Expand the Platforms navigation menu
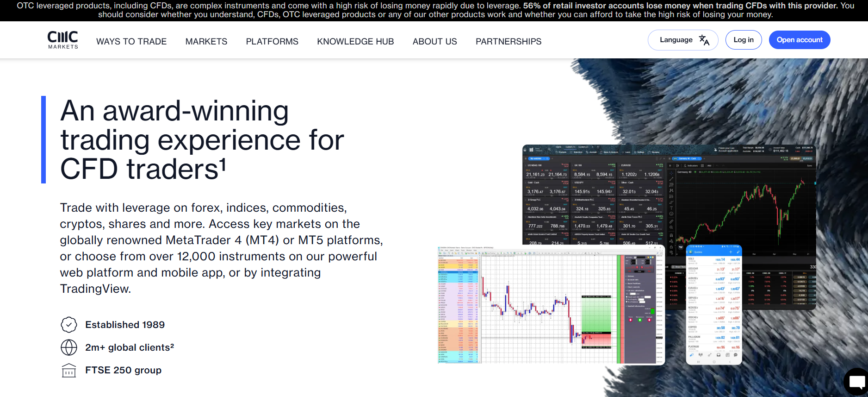This screenshot has width=868, height=397. pyautogui.click(x=272, y=42)
